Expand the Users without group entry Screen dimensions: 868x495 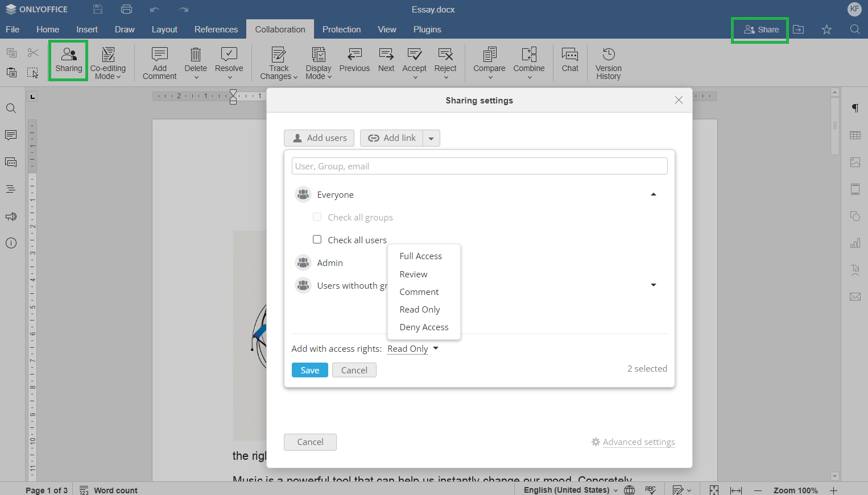tap(653, 285)
